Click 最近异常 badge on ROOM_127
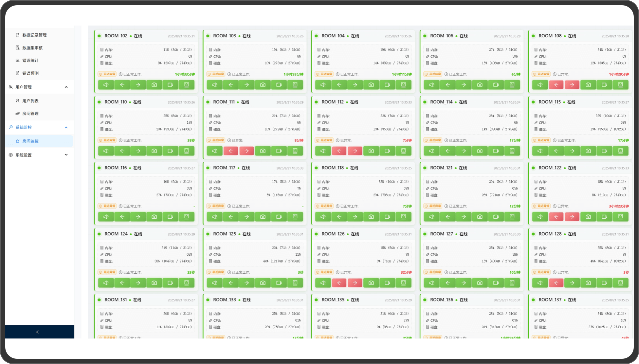The image size is (639, 364). [433, 272]
